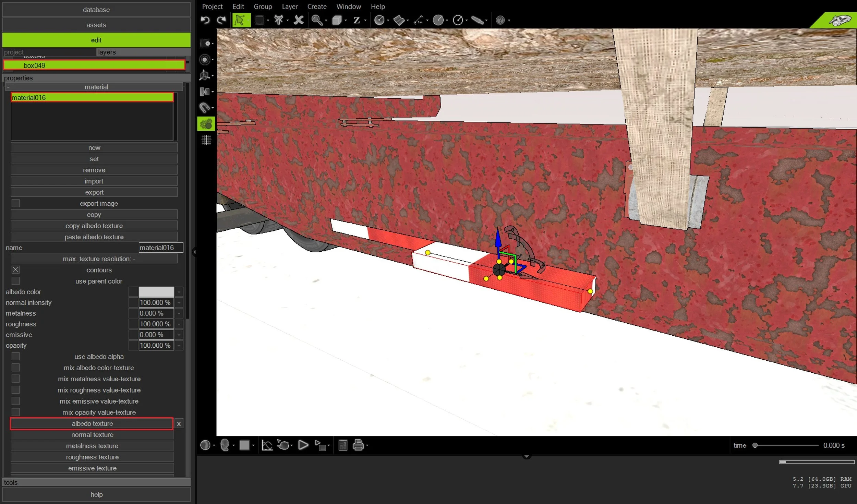The width and height of the screenshot is (857, 504).
Task: Select the magnifier zoom tool
Action: (317, 20)
